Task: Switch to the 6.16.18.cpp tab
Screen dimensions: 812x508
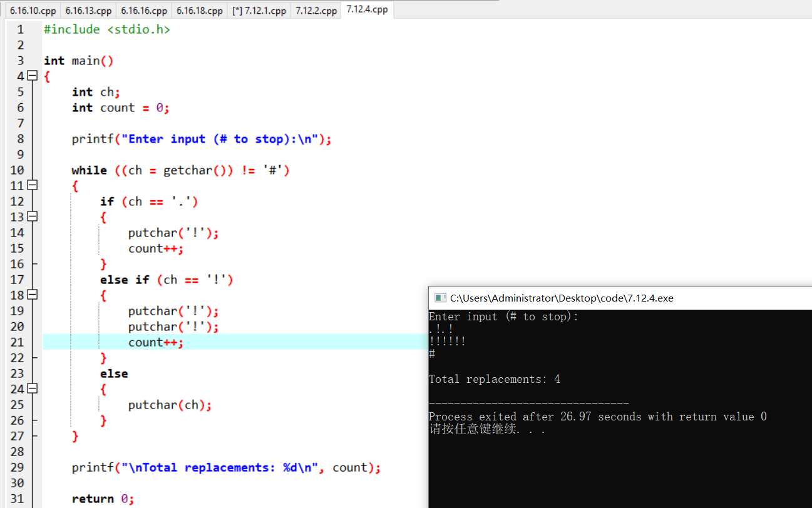Action: click(199, 11)
